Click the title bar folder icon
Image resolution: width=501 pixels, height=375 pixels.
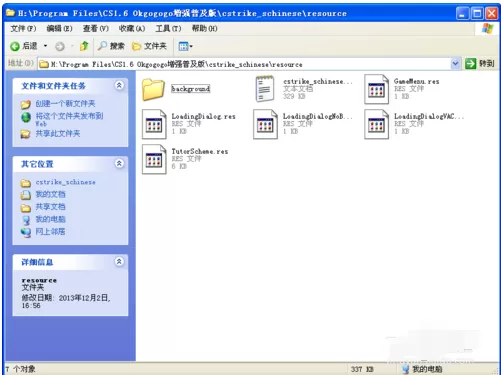11,13
